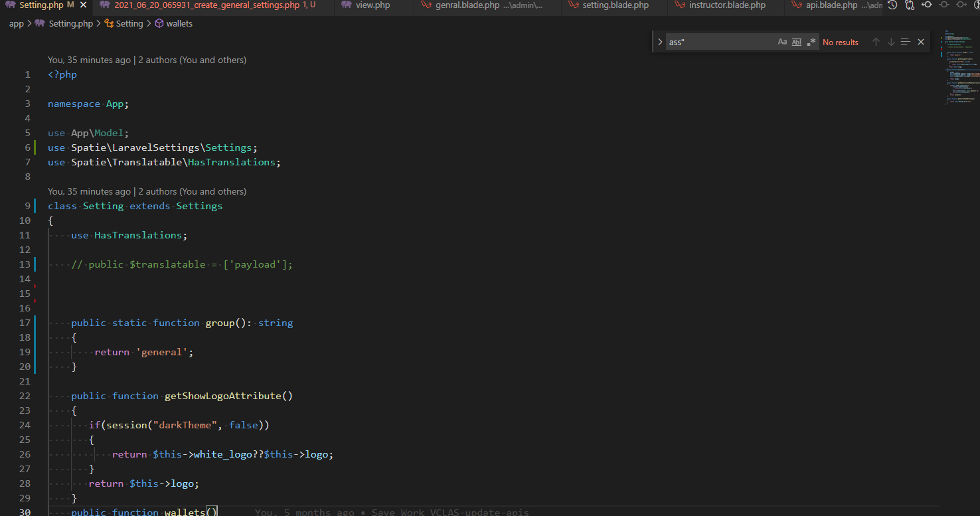Switch to instructor.blade.php tab

(727, 5)
